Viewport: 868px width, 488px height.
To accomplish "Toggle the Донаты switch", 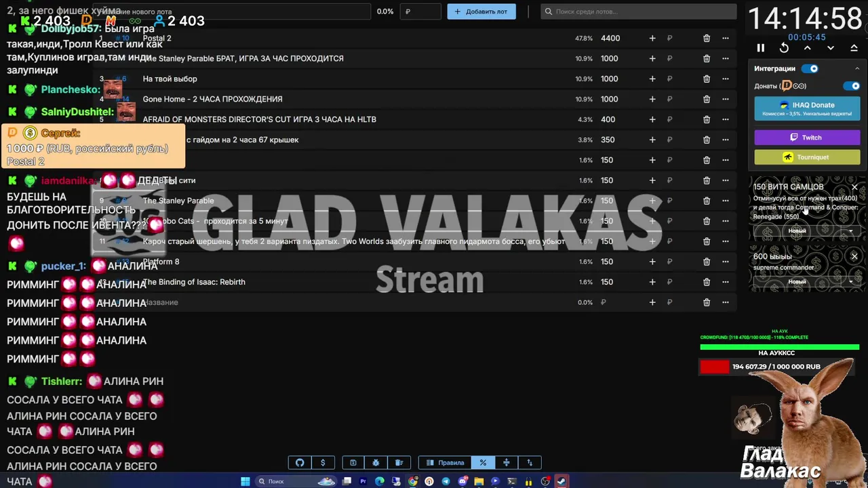I will [852, 86].
